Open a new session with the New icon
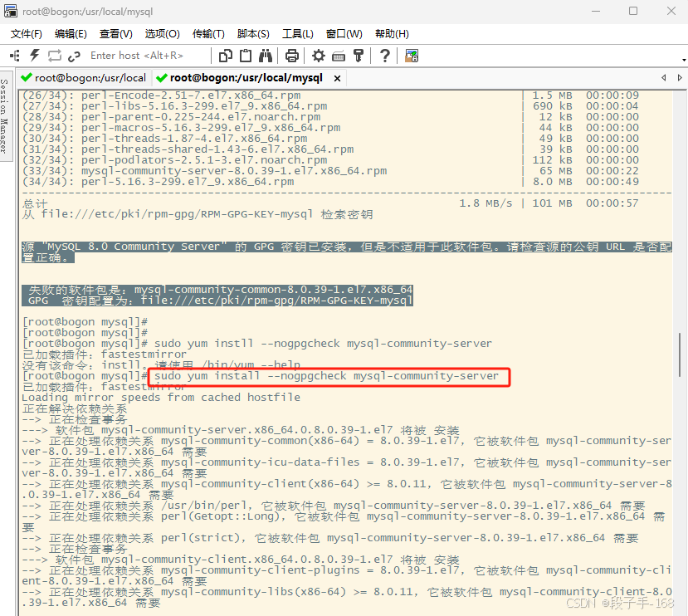 click(x=13, y=55)
